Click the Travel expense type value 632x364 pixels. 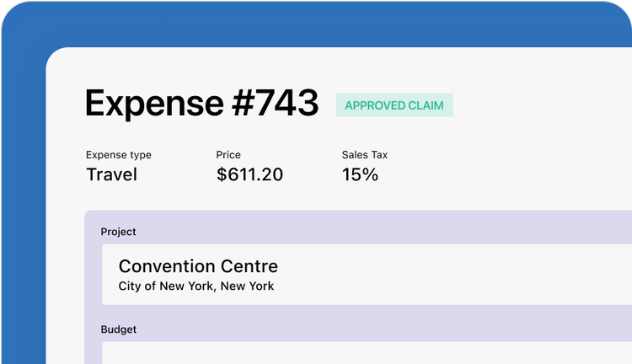pyautogui.click(x=111, y=174)
